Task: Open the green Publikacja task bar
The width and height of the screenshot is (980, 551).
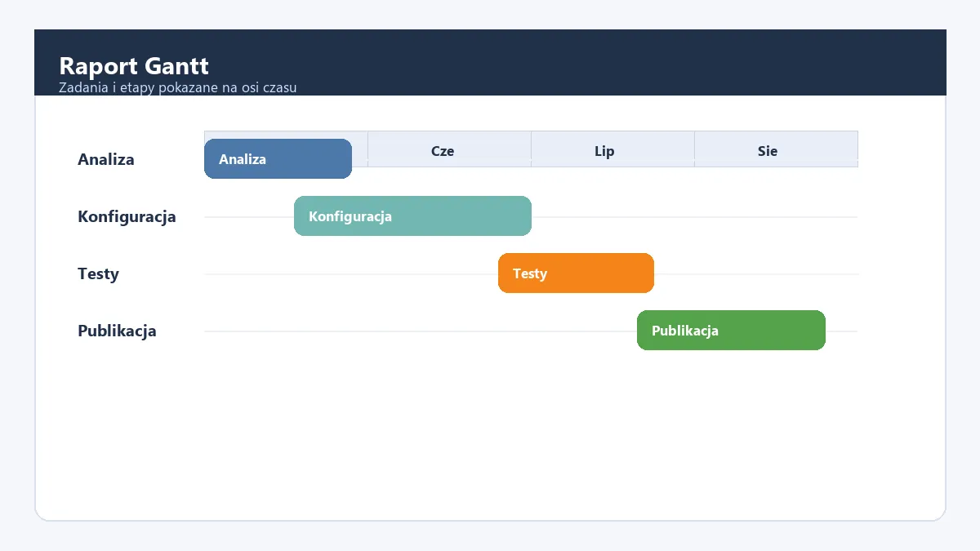Action: tap(731, 331)
